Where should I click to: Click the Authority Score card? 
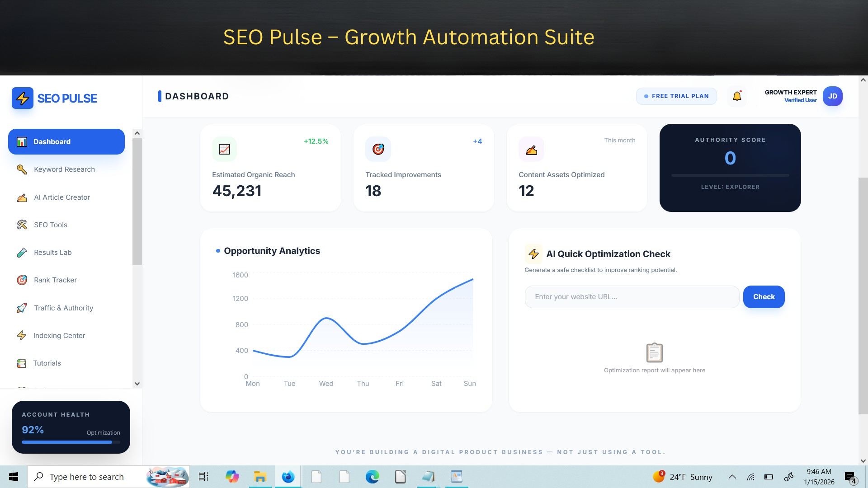[730, 168]
